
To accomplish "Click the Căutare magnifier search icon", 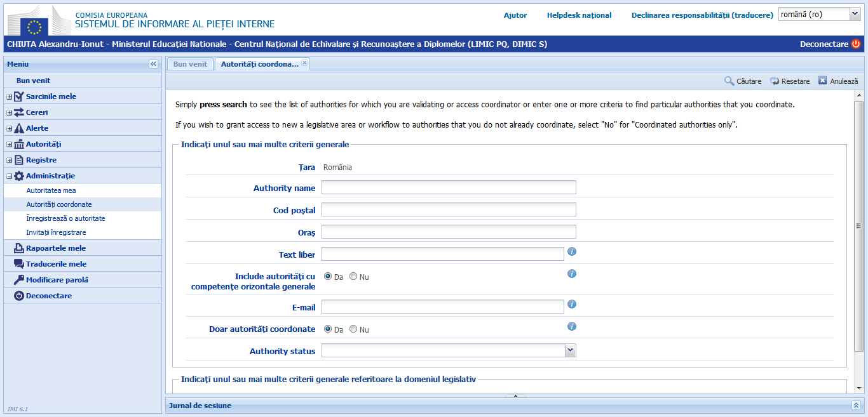I will [x=729, y=81].
